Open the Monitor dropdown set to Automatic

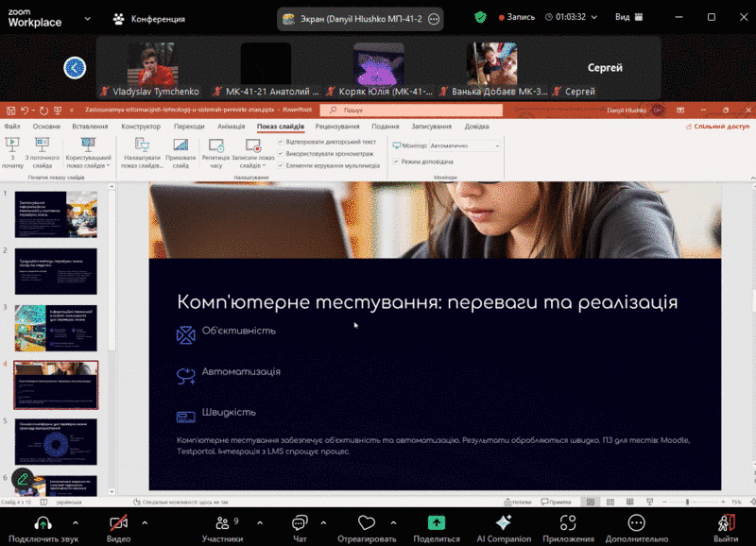click(x=464, y=146)
